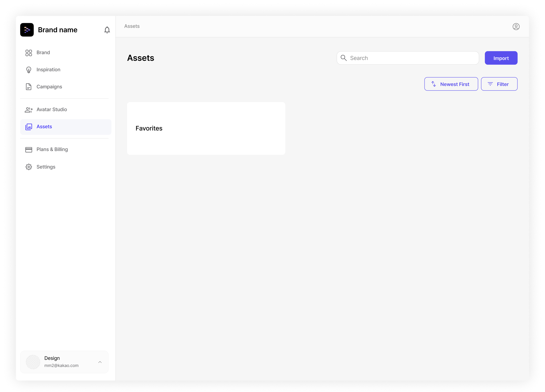Click the Brand grid icon in sidebar
The height and width of the screenshot is (392, 545).
pyautogui.click(x=29, y=53)
